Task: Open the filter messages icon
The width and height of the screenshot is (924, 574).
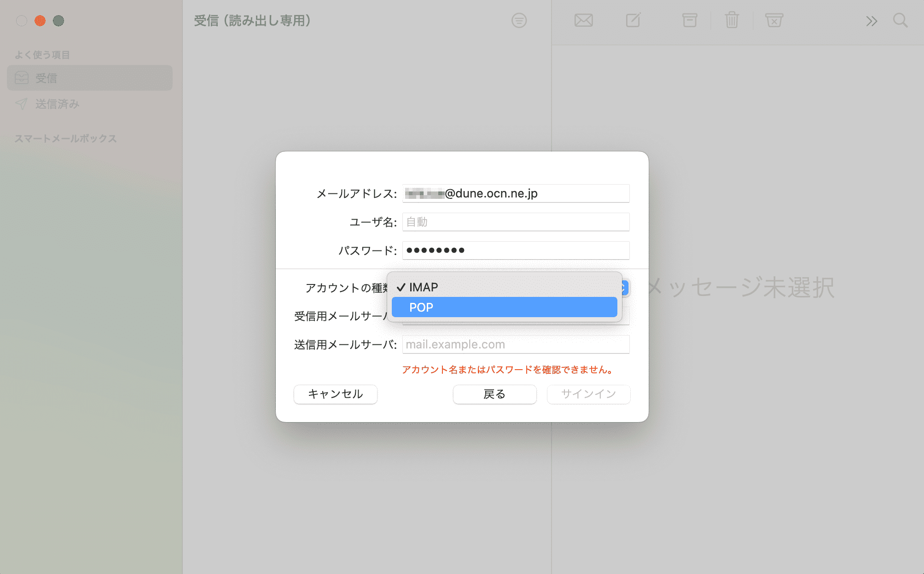Action: (519, 21)
